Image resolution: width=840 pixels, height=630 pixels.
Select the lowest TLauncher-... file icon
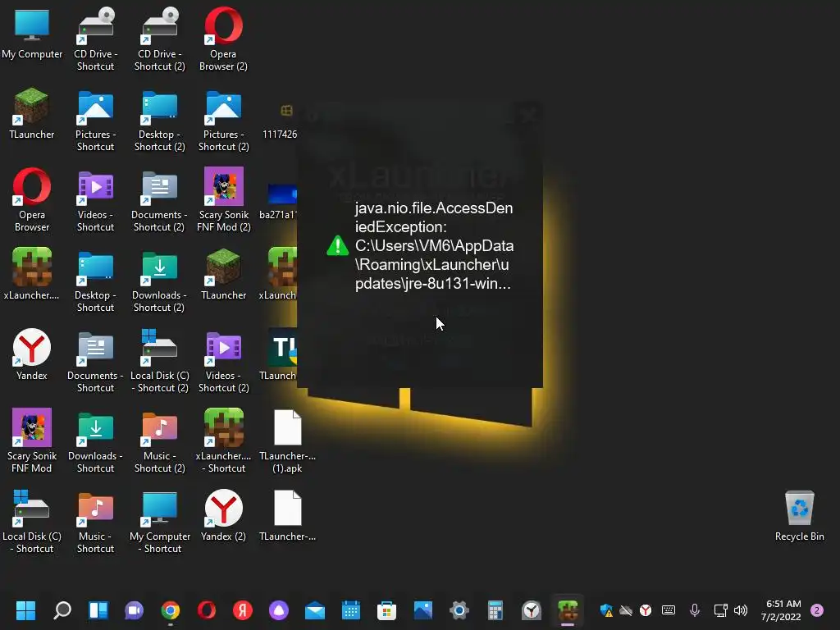[288, 515]
